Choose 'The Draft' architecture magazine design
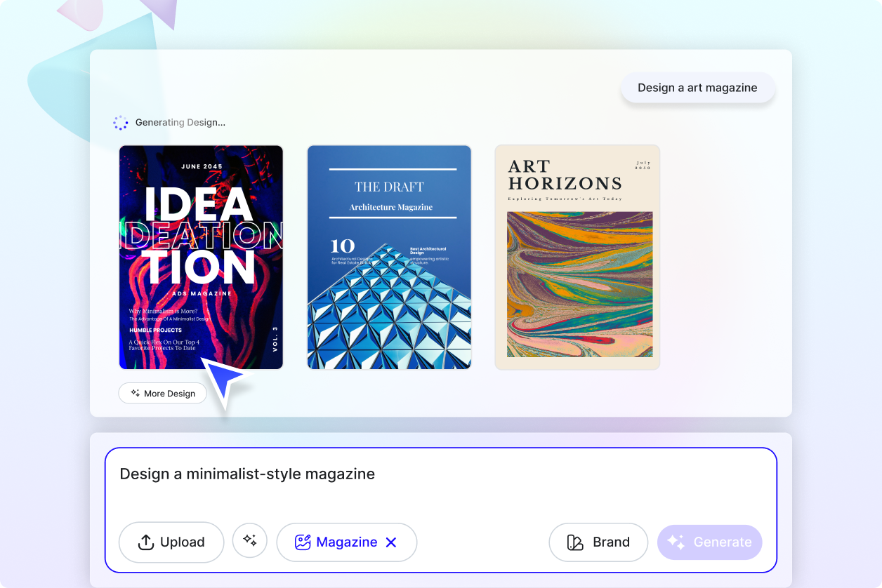882x588 pixels. 389,257
